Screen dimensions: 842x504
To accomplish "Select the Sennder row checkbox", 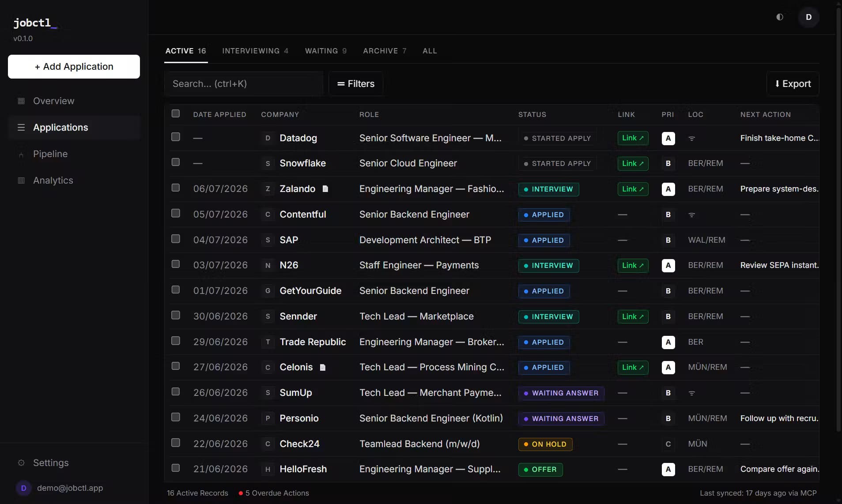I will point(176,315).
